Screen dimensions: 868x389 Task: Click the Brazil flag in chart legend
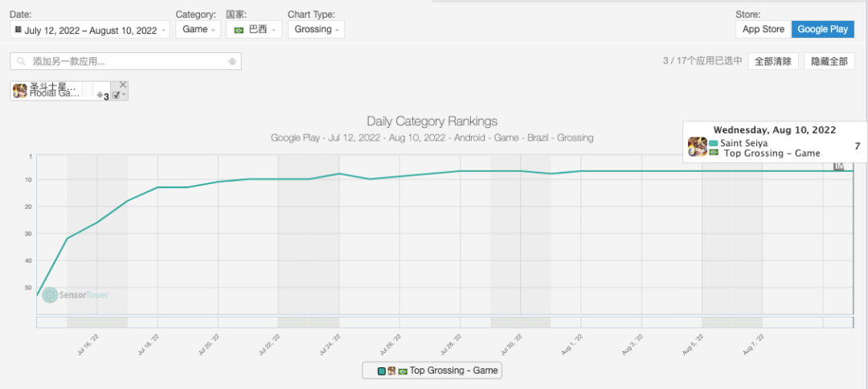(x=403, y=371)
